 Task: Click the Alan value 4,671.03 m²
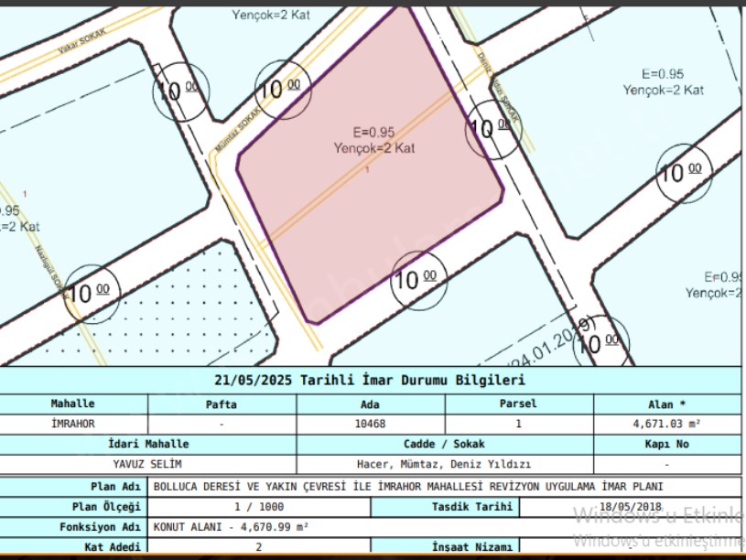[667, 424]
